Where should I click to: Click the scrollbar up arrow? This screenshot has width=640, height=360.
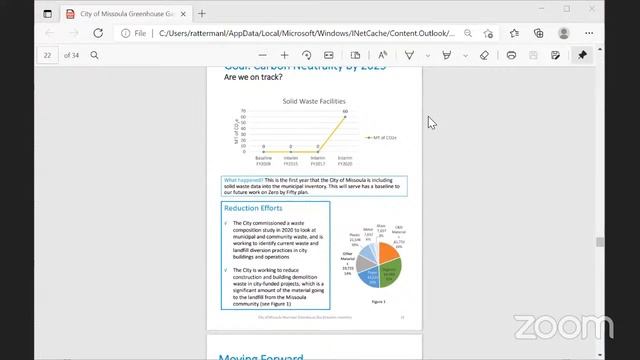tap(600, 49)
